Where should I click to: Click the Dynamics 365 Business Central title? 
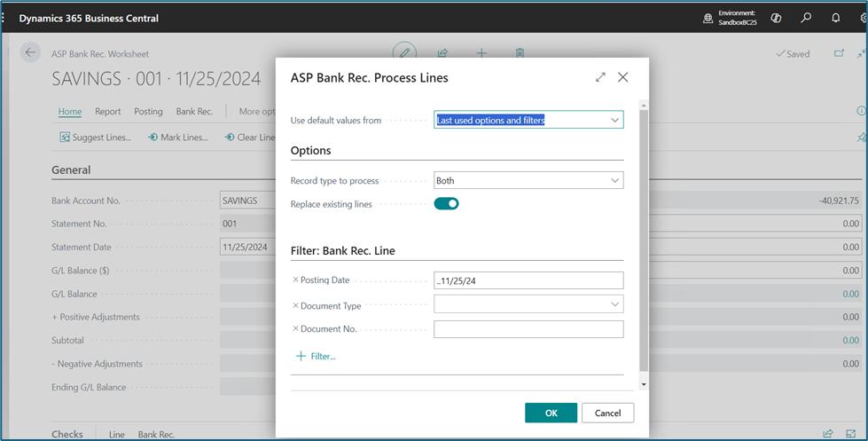[x=89, y=19]
